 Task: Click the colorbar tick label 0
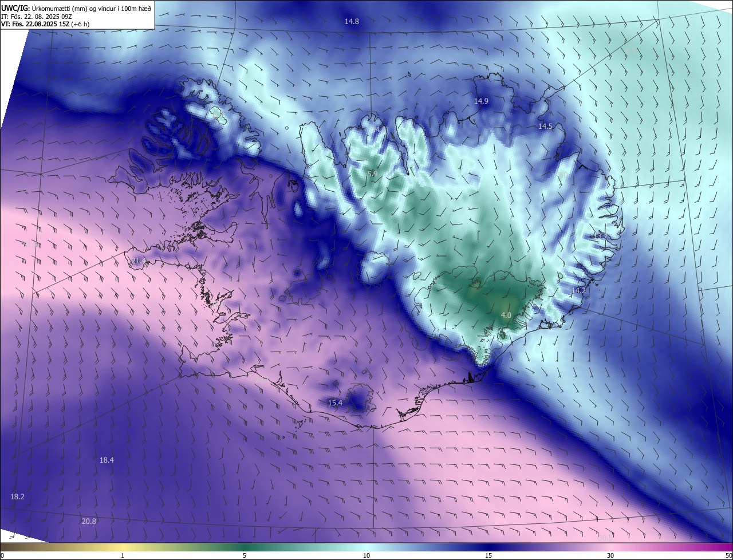pos(2,555)
